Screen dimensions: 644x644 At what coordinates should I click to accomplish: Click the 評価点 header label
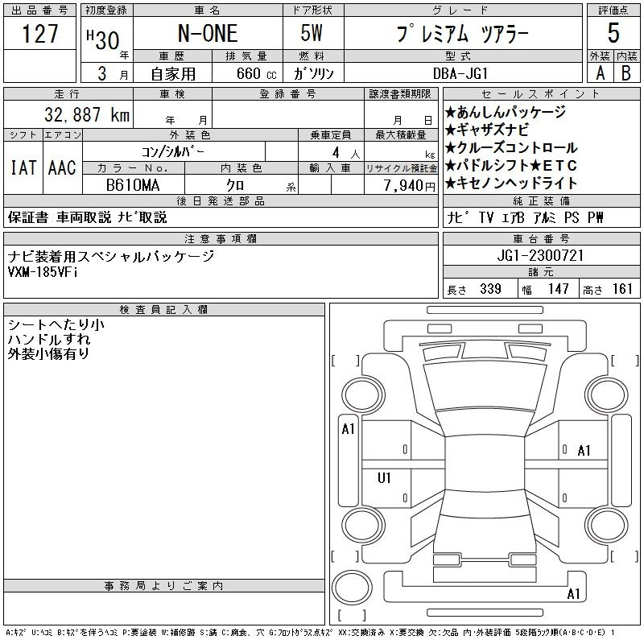tap(613, 10)
